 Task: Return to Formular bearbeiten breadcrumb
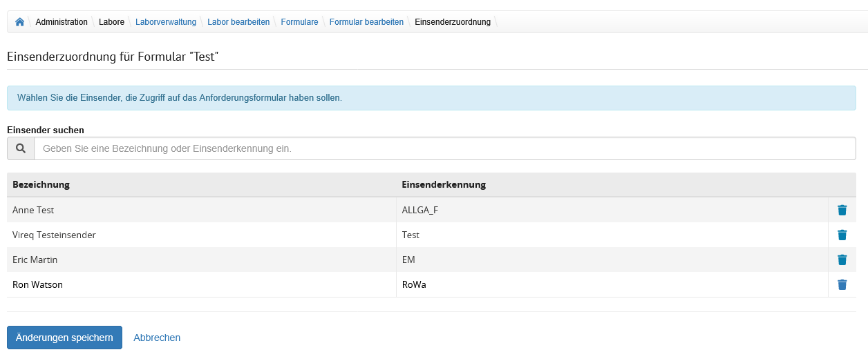pyautogui.click(x=366, y=22)
